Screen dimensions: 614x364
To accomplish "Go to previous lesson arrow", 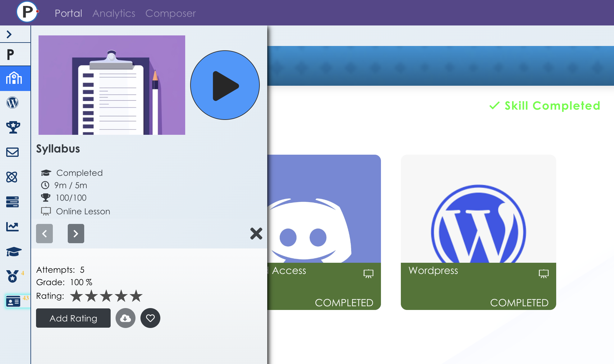I will (x=44, y=234).
